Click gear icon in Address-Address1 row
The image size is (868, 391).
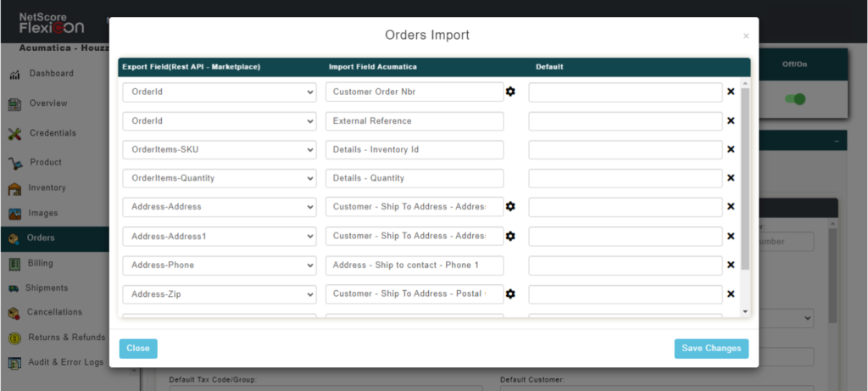pos(510,236)
